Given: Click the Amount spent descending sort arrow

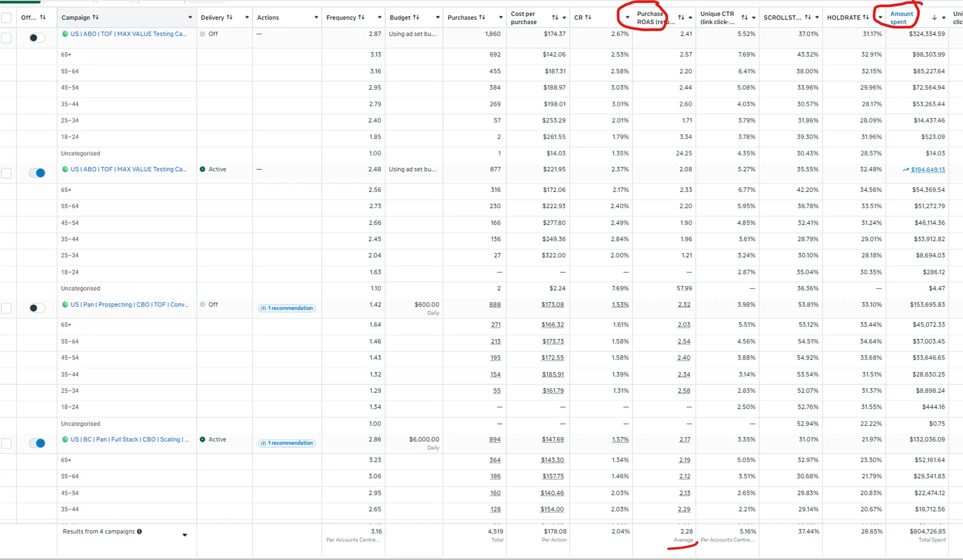Looking at the screenshot, I should click(934, 17).
